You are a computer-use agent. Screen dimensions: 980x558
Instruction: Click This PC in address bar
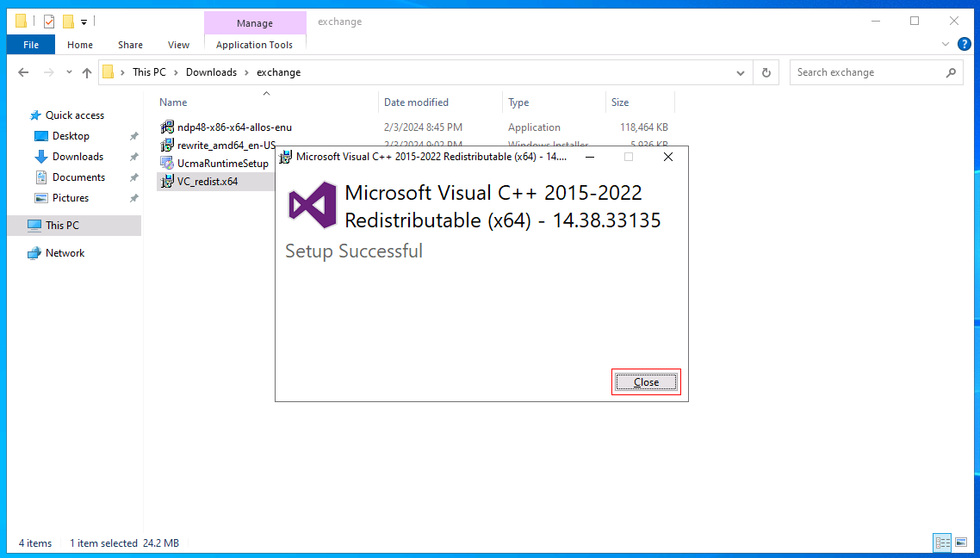[149, 72]
